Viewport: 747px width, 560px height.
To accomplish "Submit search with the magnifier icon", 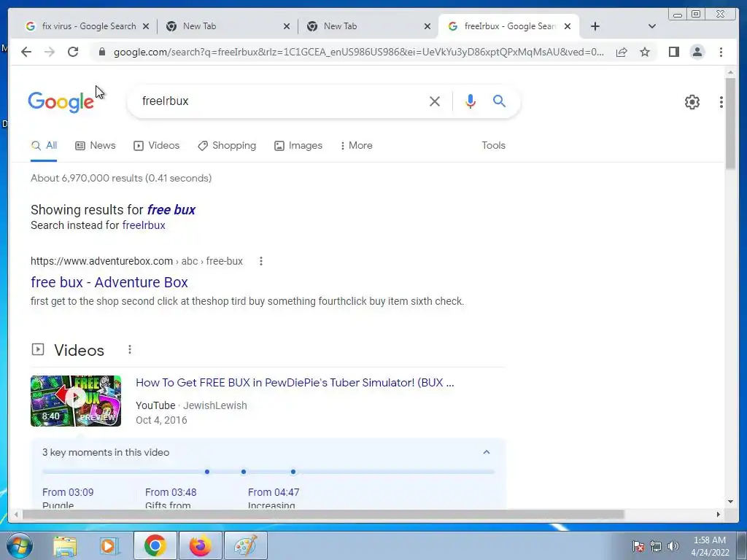I will click(499, 101).
